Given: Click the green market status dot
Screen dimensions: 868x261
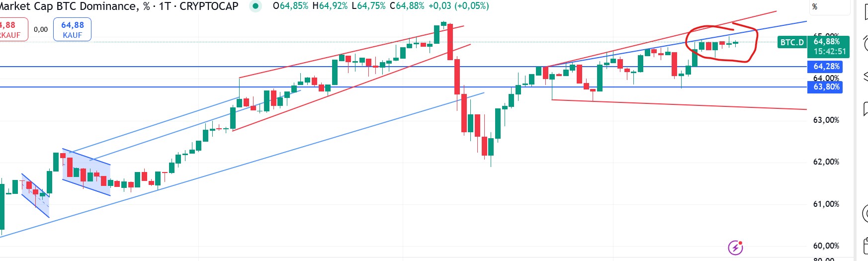Looking at the screenshot, I should coord(256,6).
